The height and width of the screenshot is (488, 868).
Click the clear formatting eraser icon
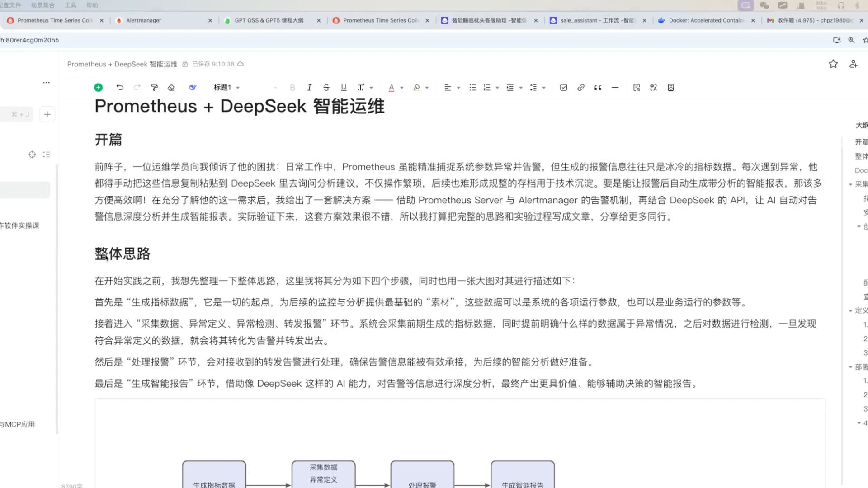170,87
